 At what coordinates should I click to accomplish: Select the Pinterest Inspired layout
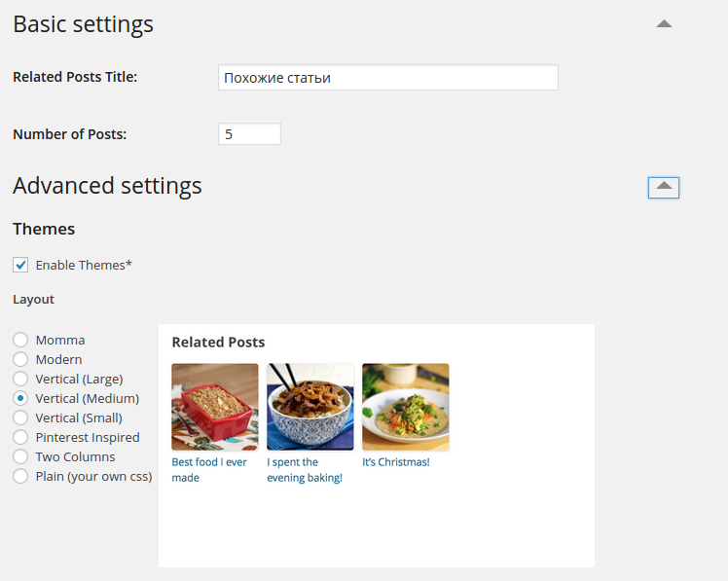point(20,437)
